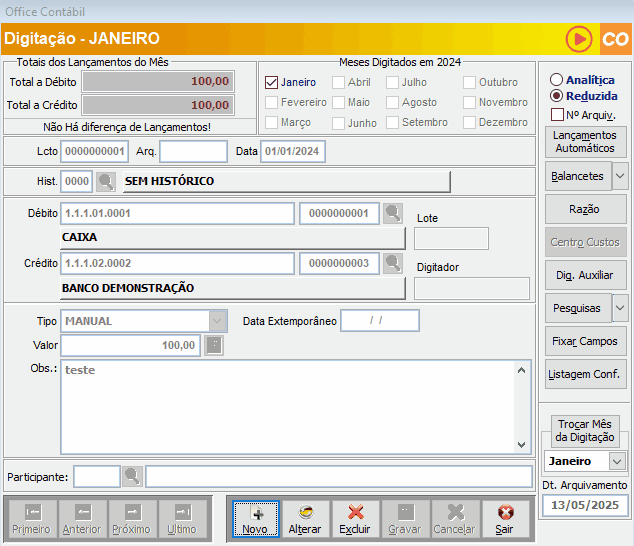Click the orange play icon in header

[x=579, y=39]
